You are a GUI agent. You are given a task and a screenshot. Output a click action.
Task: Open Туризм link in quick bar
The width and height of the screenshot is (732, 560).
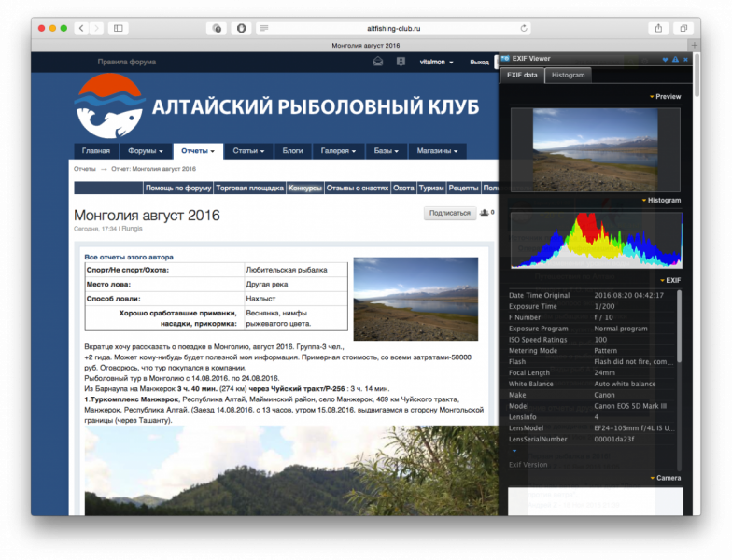(431, 189)
